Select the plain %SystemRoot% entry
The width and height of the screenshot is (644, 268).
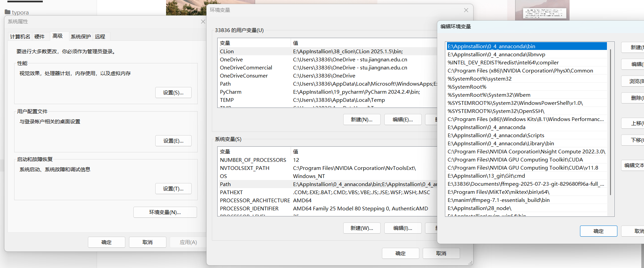tap(526, 87)
